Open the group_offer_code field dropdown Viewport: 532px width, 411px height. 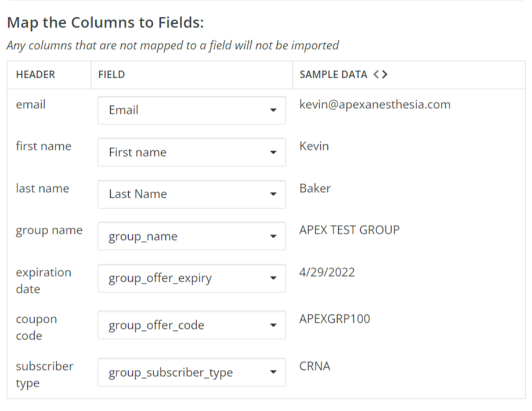[191, 325]
